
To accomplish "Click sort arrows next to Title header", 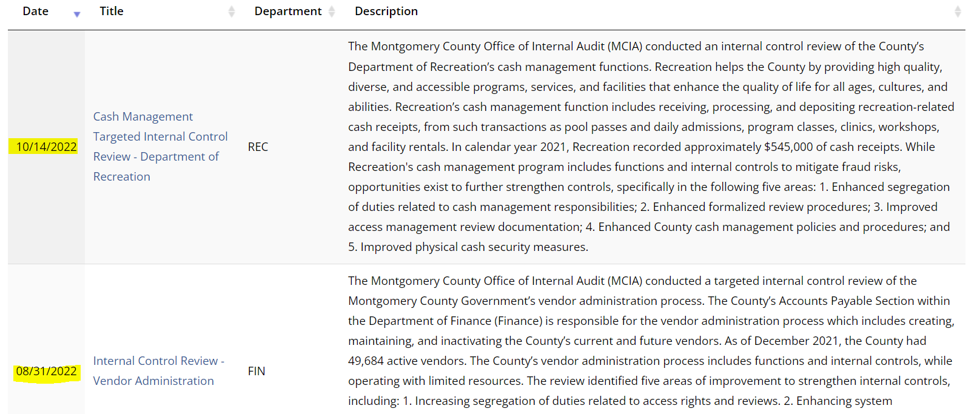I will pos(231,12).
